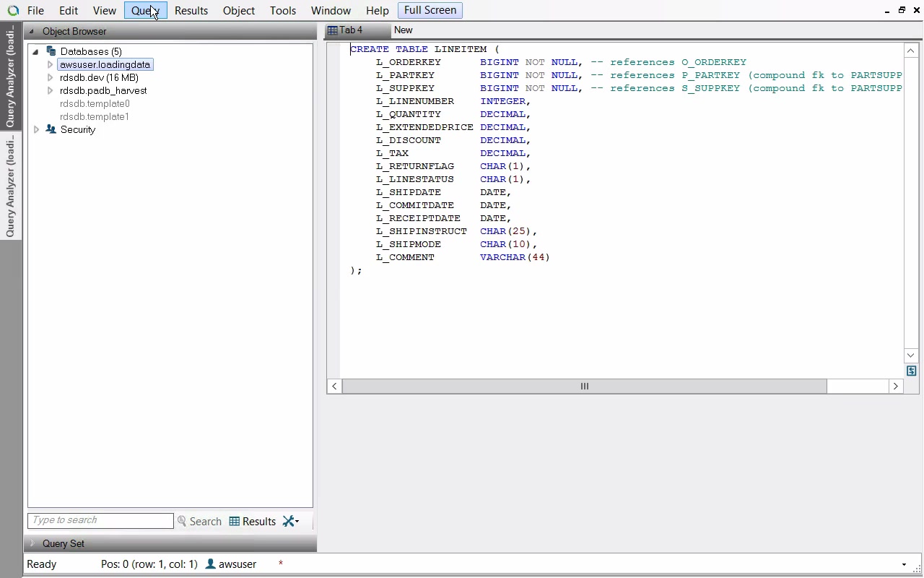Click the blue S icon below scrollbar
The image size is (924, 578).
[911, 371]
